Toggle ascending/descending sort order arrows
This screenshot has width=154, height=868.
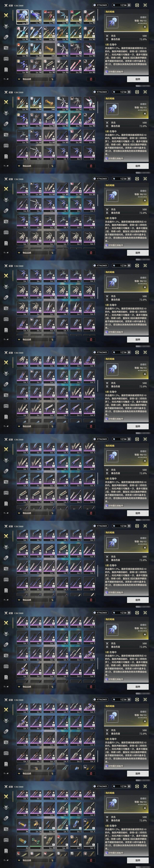52,79
